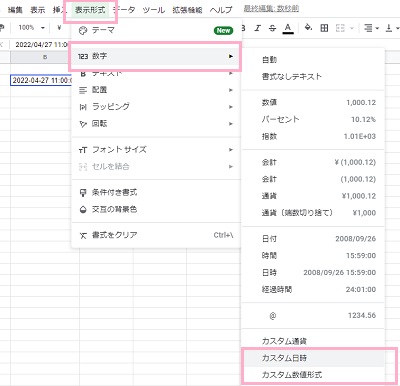
Task: Expand the 数字 submenu
Action: pyautogui.click(x=156, y=56)
